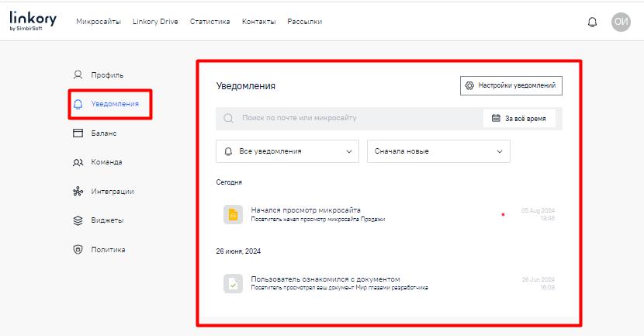Open the За всё время date filter
The height and width of the screenshot is (336, 644).
point(520,118)
